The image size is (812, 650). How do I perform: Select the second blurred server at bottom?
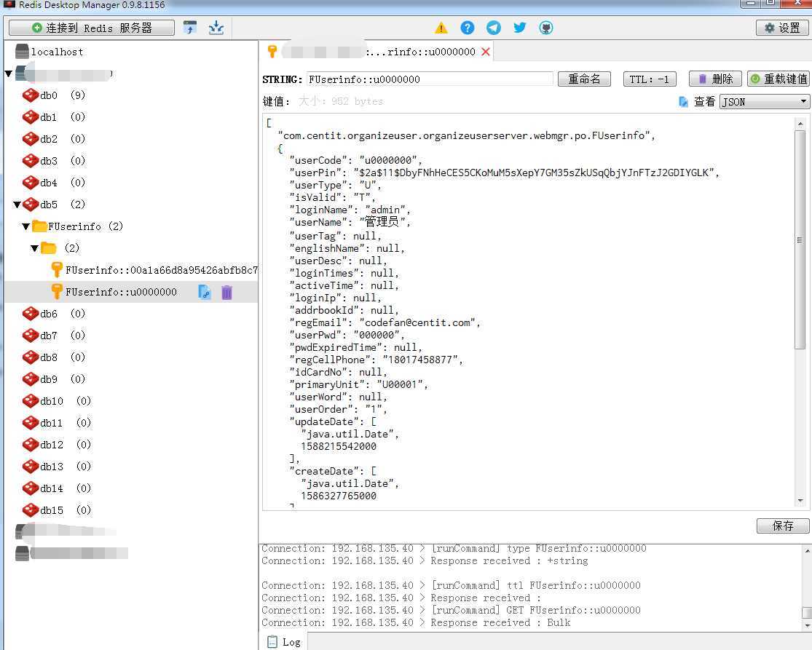coord(71,553)
